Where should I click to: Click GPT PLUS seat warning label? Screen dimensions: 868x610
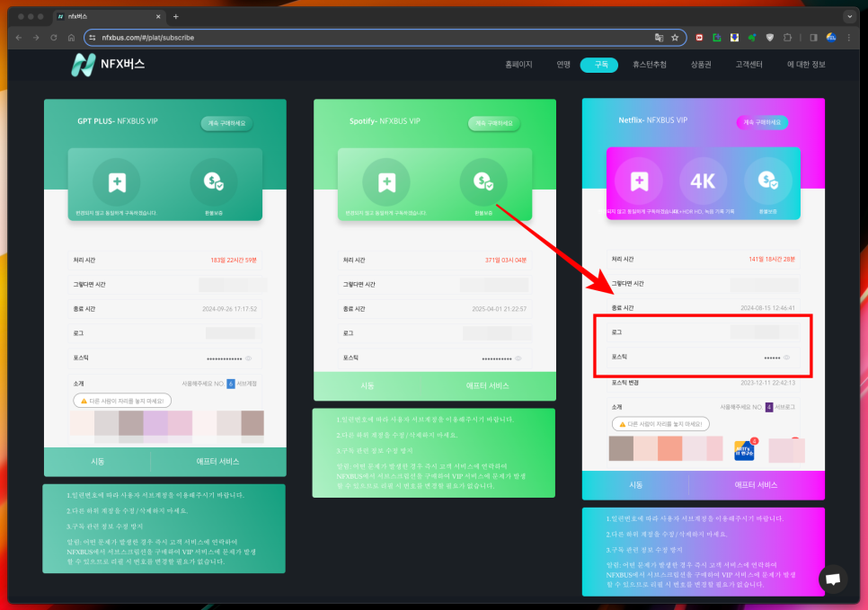[122, 401]
